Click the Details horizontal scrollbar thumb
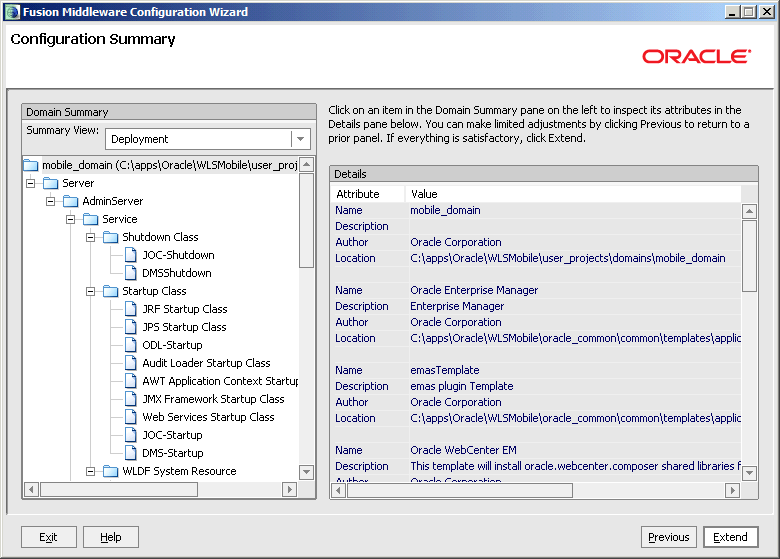780x559 pixels. 460,491
